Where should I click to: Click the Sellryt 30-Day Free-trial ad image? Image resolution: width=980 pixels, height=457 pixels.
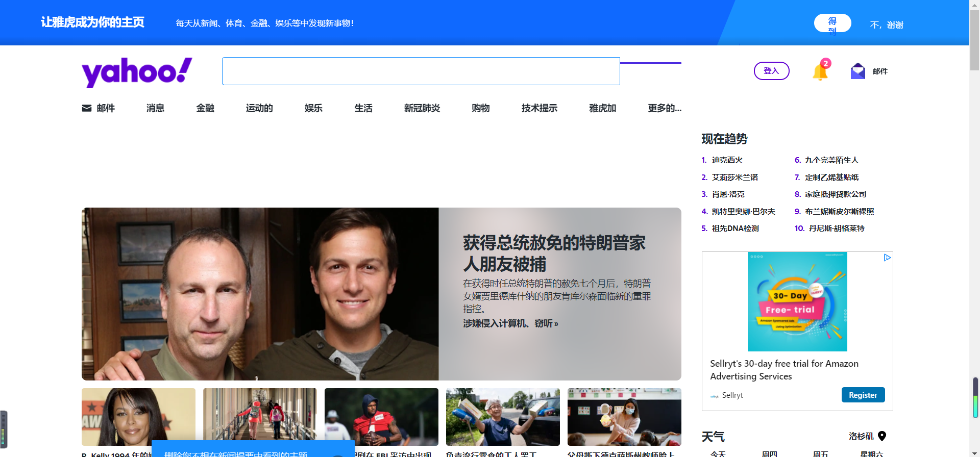pyautogui.click(x=797, y=301)
